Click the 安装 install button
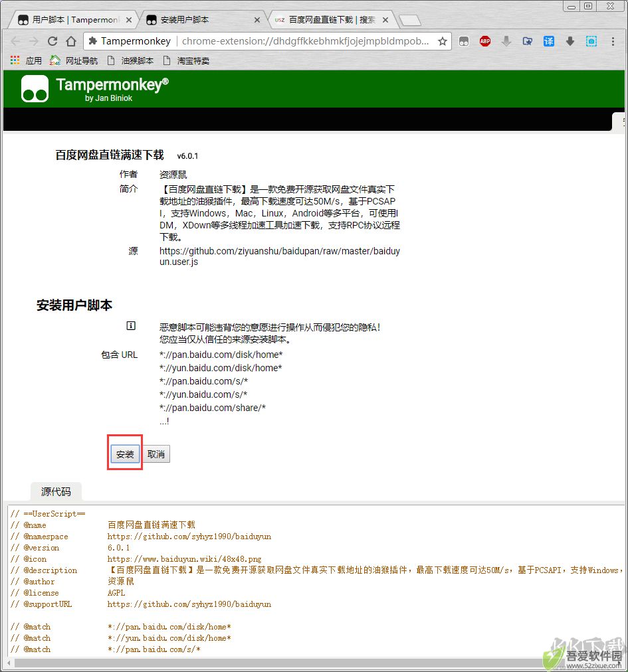 [125, 454]
